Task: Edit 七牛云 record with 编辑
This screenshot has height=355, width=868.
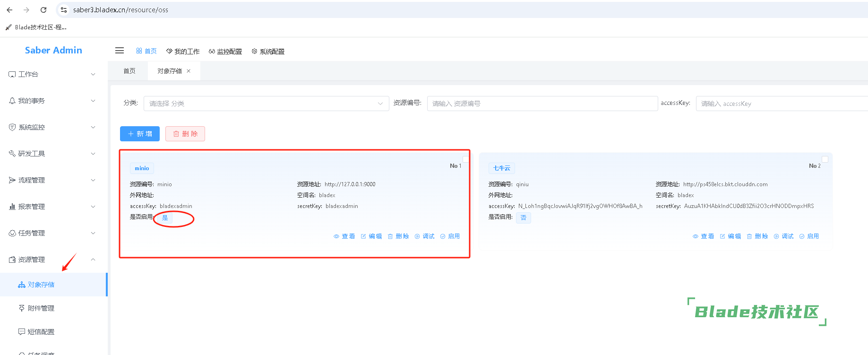Action: point(730,236)
